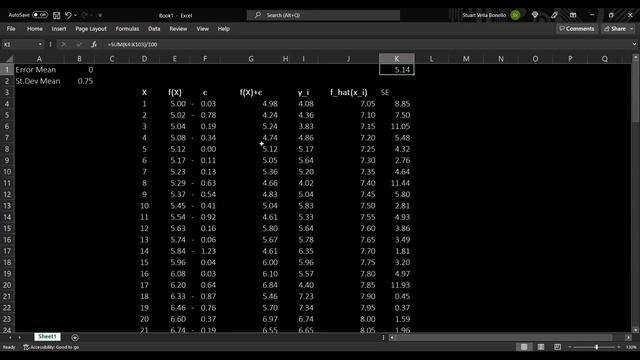Open the Formulas tab
This screenshot has width=640, height=360.
pos(127,29)
